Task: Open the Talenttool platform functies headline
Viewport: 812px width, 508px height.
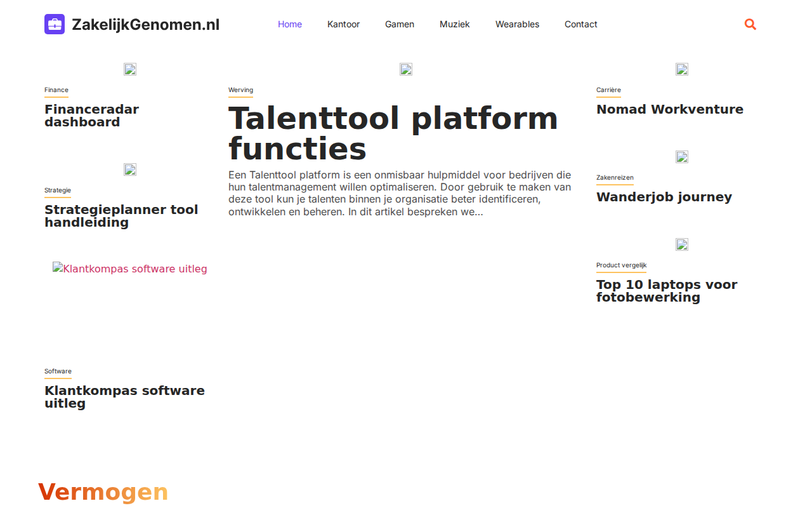Action: 393,134
